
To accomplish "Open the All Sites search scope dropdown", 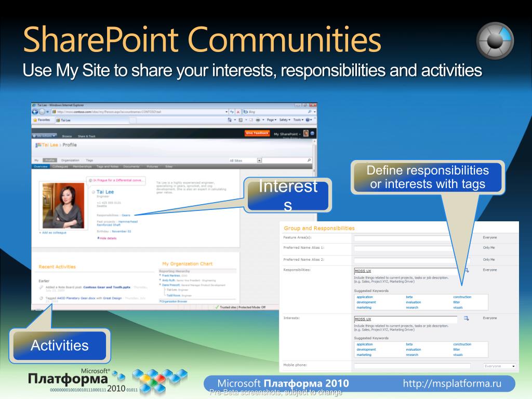I will (x=260, y=160).
